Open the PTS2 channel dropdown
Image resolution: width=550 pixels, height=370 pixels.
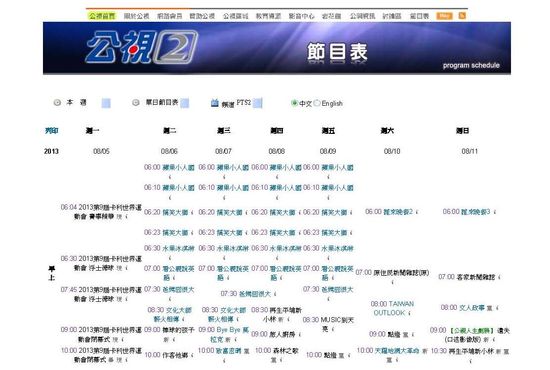tap(257, 103)
